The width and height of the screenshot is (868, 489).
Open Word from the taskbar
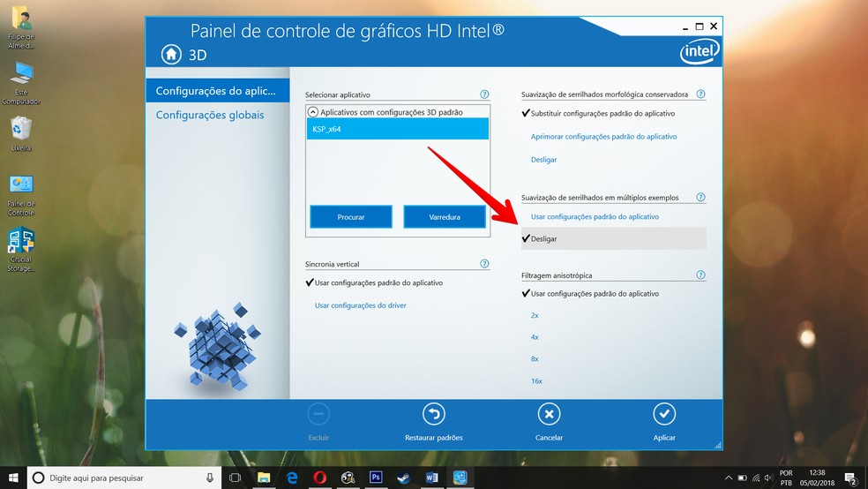pos(431,478)
